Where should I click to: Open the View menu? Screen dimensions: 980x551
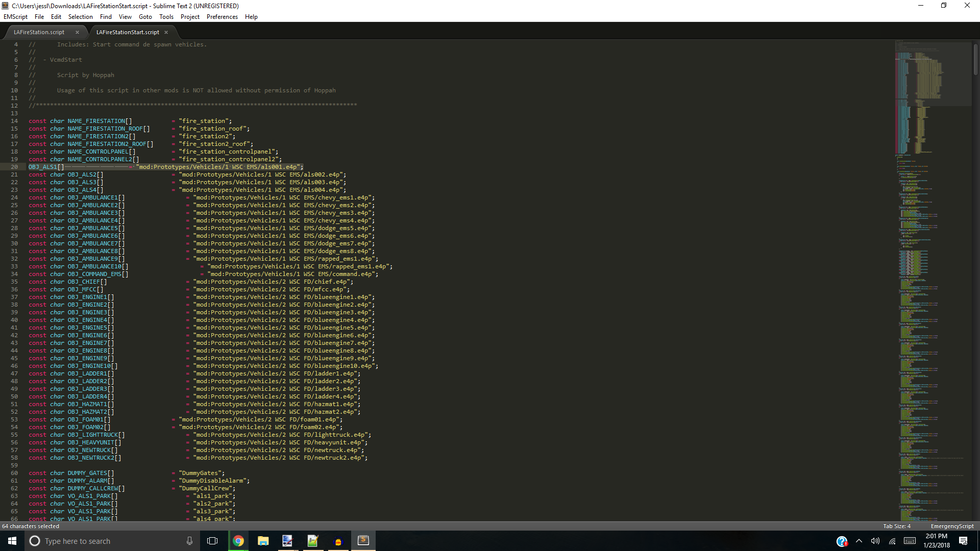(x=125, y=17)
